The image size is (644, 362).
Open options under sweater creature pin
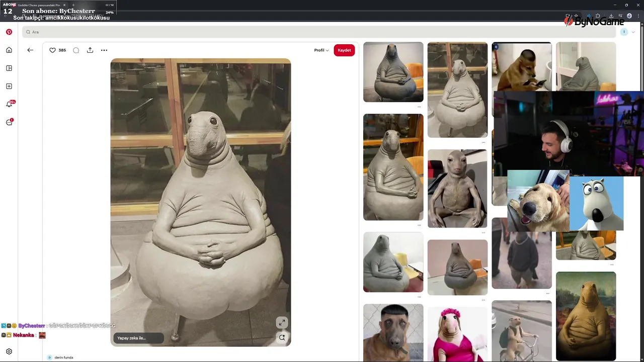tap(547, 294)
